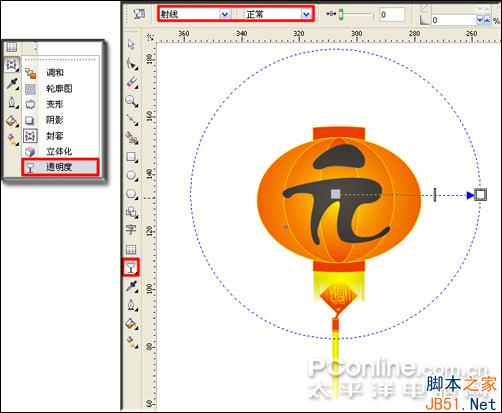Image resolution: width=502 pixels, height=413 pixels.
Task: Select the Shape edit tool
Action: click(131, 63)
